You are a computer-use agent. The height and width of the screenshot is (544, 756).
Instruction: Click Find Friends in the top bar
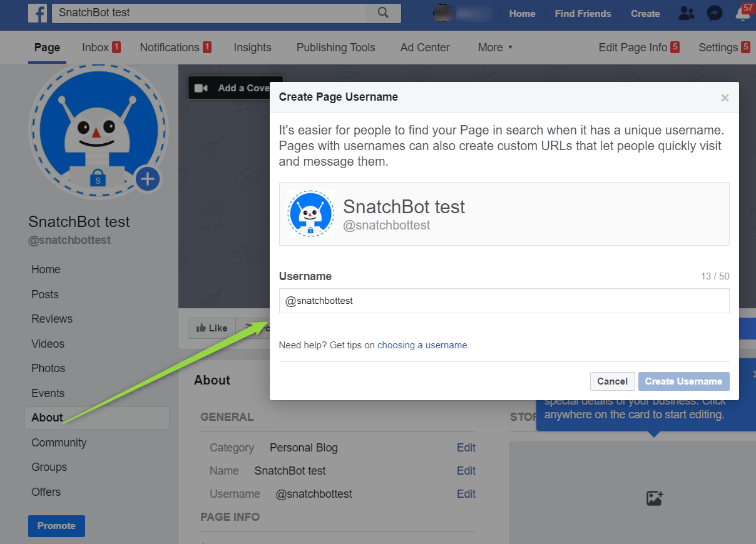pyautogui.click(x=583, y=13)
